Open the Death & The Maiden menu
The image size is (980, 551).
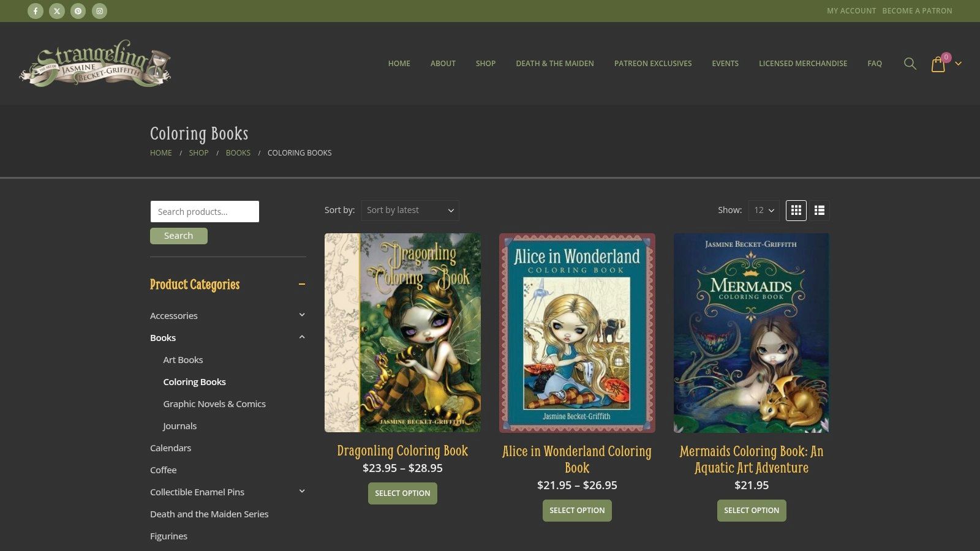(555, 64)
